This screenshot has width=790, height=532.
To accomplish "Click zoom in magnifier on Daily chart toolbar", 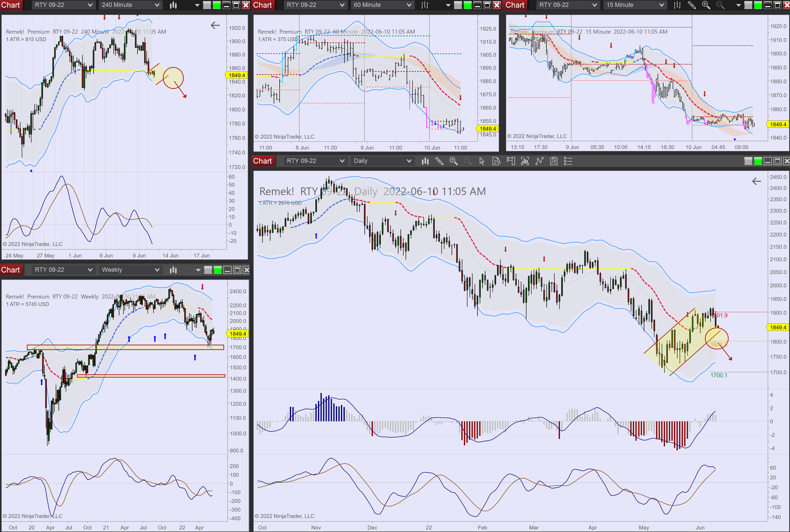I will click(453, 161).
